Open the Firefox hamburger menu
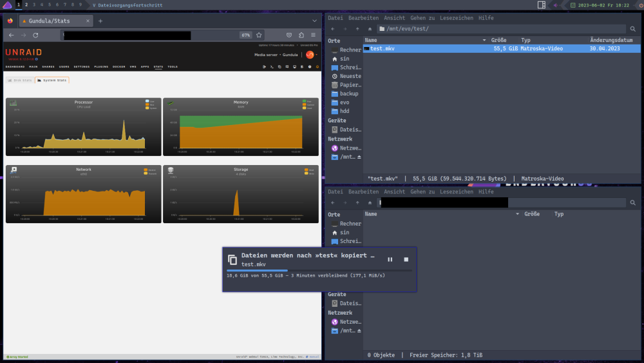This screenshot has width=644, height=363. (314, 35)
